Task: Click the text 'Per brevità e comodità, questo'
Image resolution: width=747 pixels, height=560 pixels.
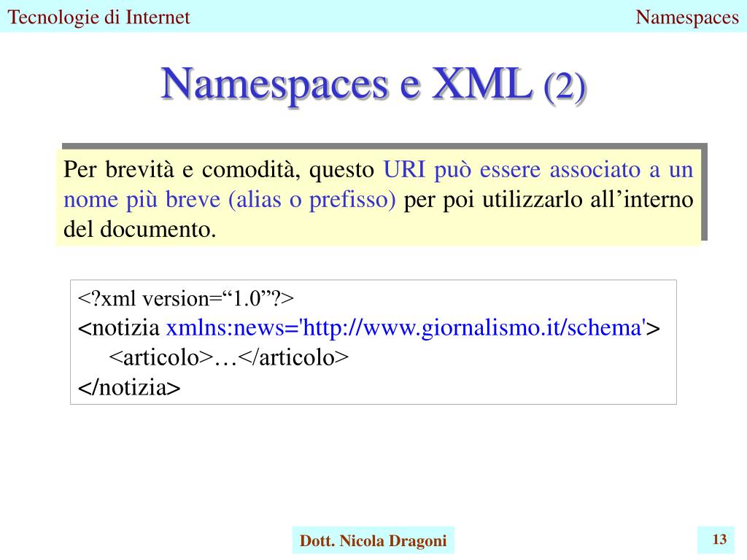Action: click(219, 169)
